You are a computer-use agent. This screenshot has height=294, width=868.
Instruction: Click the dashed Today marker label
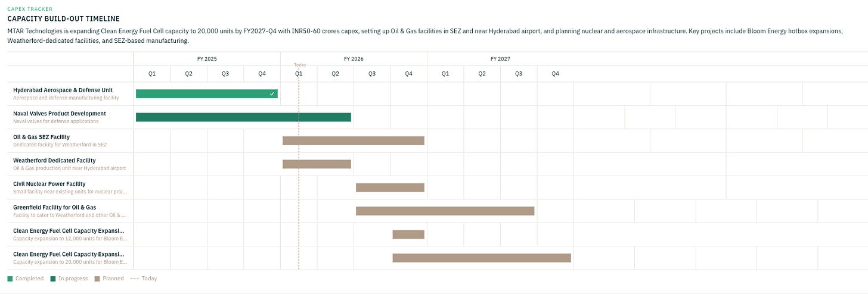point(300,65)
